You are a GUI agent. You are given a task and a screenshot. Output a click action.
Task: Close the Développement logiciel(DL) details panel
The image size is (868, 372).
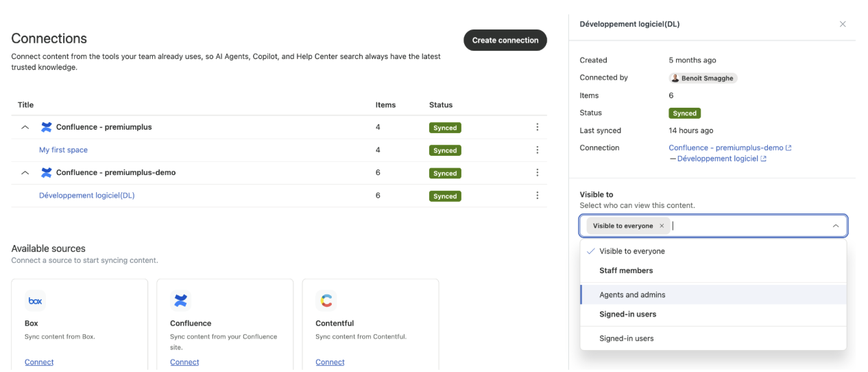pos(843,24)
